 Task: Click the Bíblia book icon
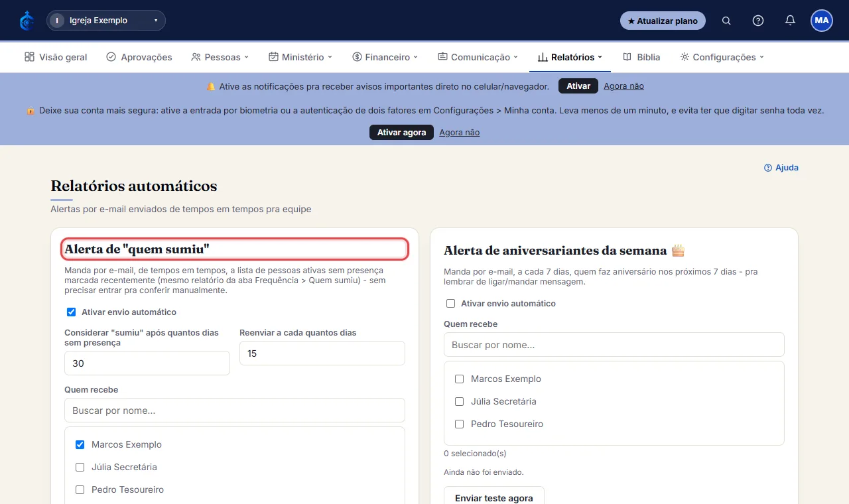coord(627,57)
